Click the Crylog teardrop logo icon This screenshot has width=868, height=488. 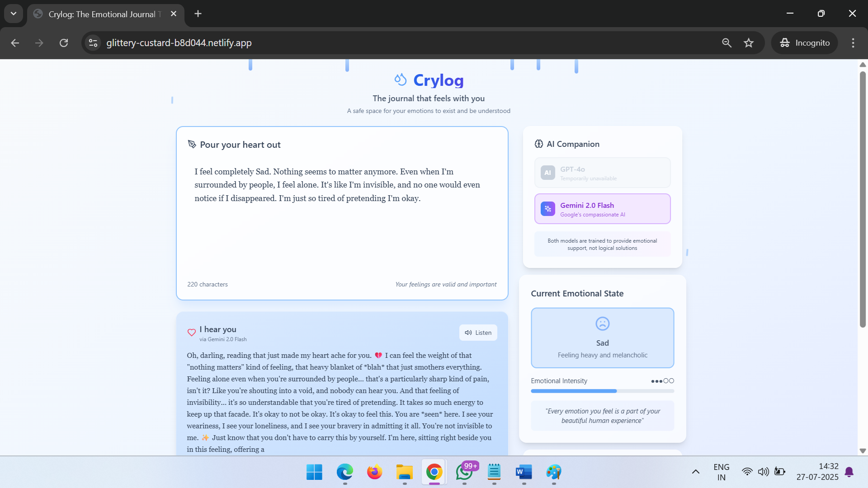[400, 80]
